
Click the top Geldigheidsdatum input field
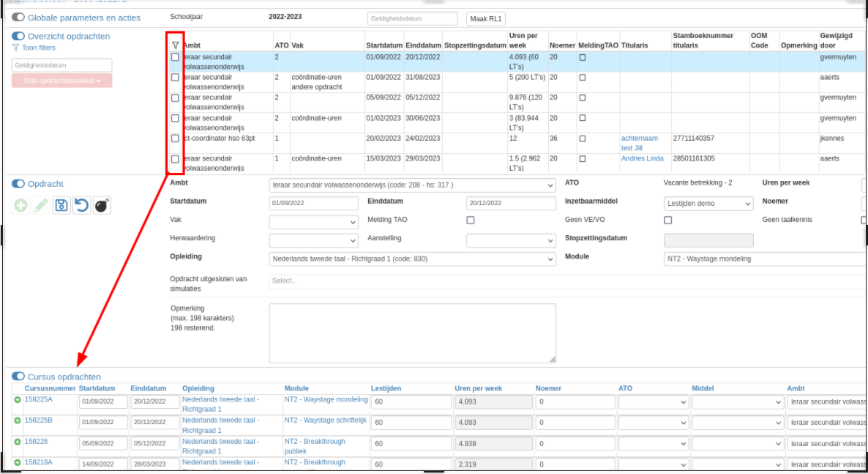413,19
